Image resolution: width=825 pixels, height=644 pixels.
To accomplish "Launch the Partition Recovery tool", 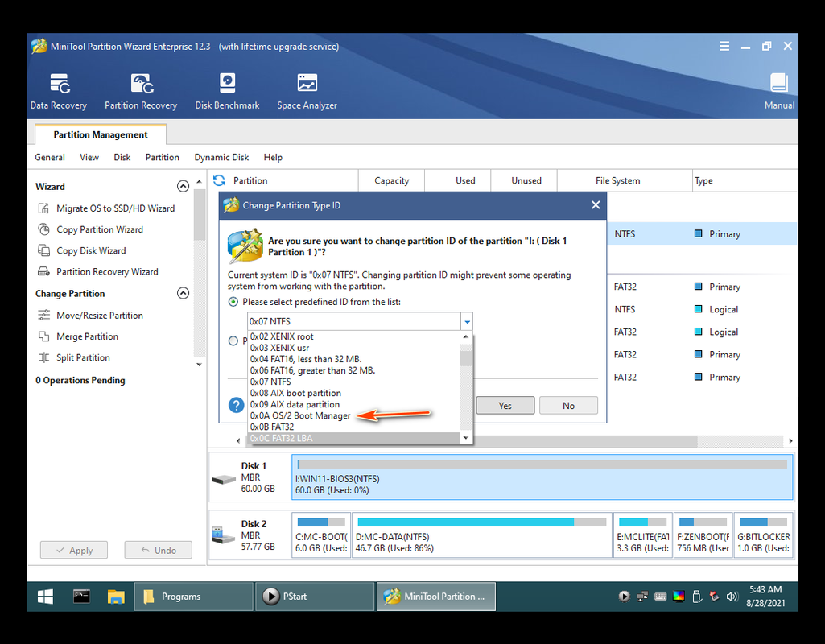I will click(x=141, y=92).
